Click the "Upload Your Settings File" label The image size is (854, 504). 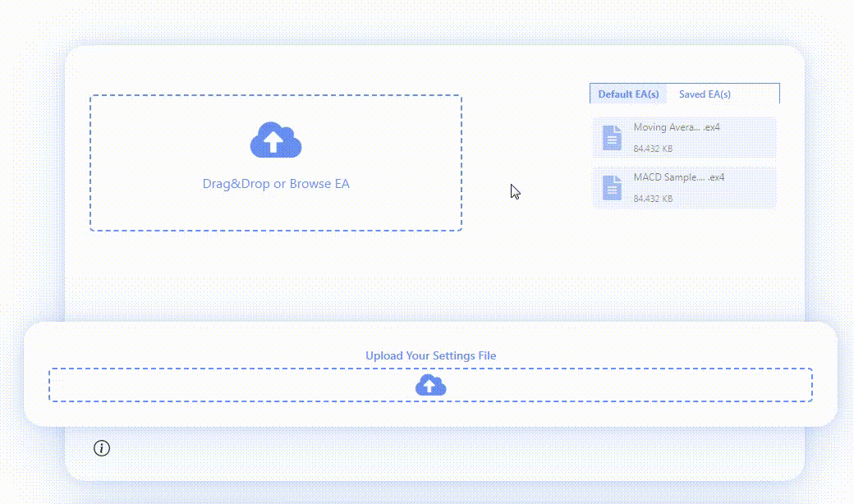(x=430, y=356)
